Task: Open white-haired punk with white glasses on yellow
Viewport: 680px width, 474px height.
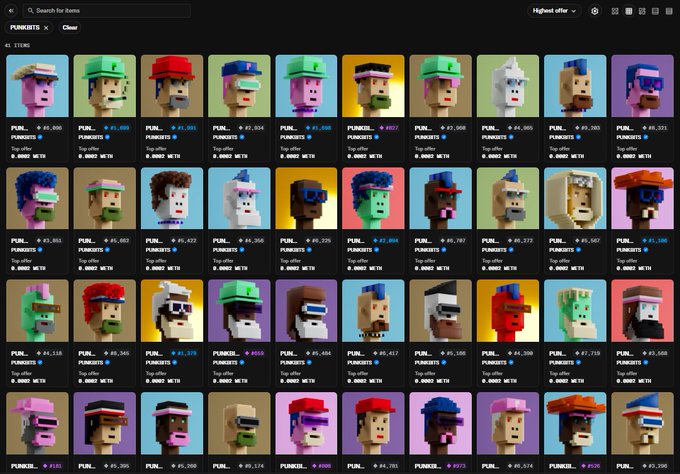Action: pos(172,311)
